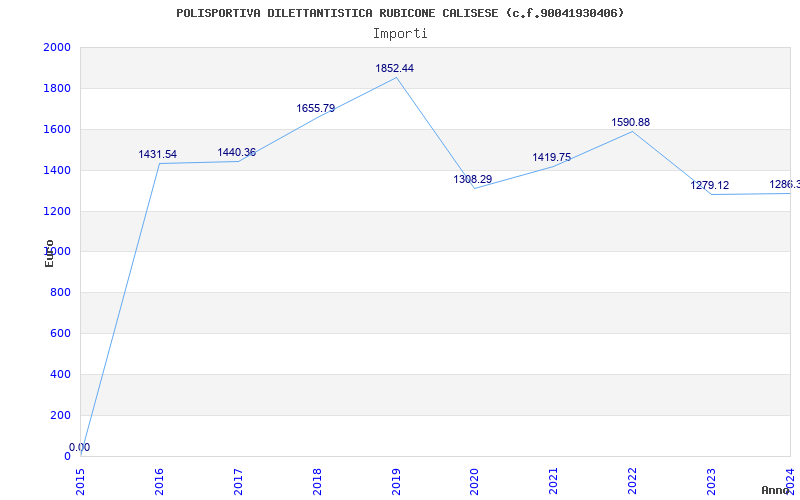This screenshot has width=800, height=500.
Task: Select the 1308.29 data label
Action: (x=472, y=180)
